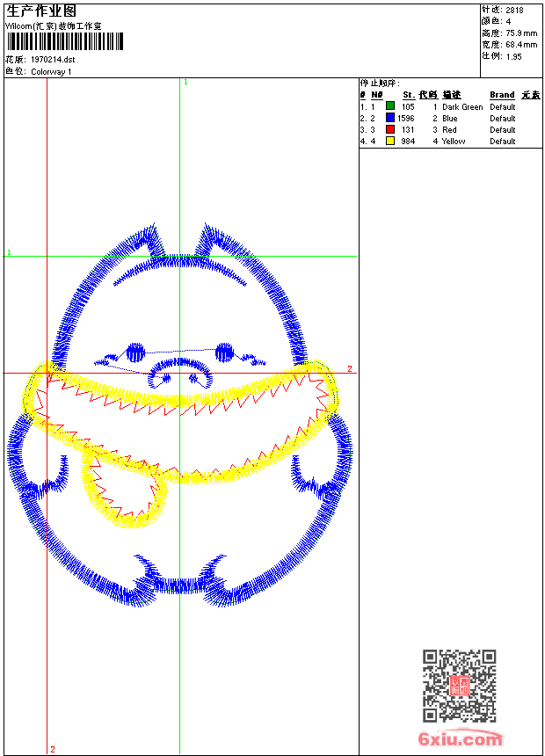Click the stitch count '1596' cell
This screenshot has height=756, width=545.
click(405, 118)
